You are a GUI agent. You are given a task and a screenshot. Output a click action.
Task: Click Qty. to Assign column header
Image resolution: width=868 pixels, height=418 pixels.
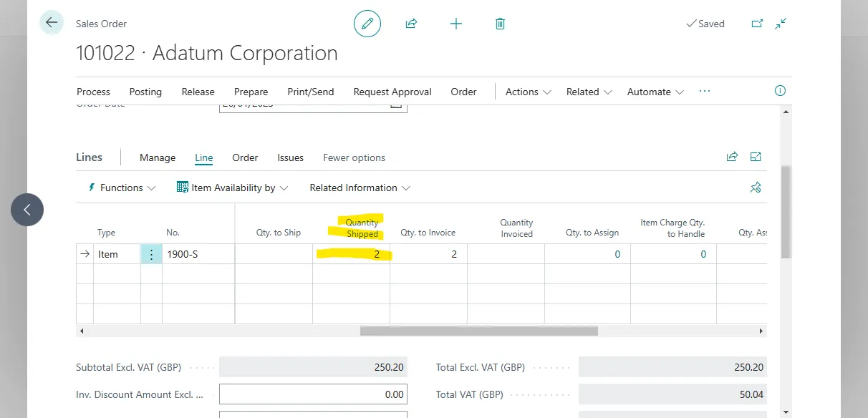tap(592, 233)
